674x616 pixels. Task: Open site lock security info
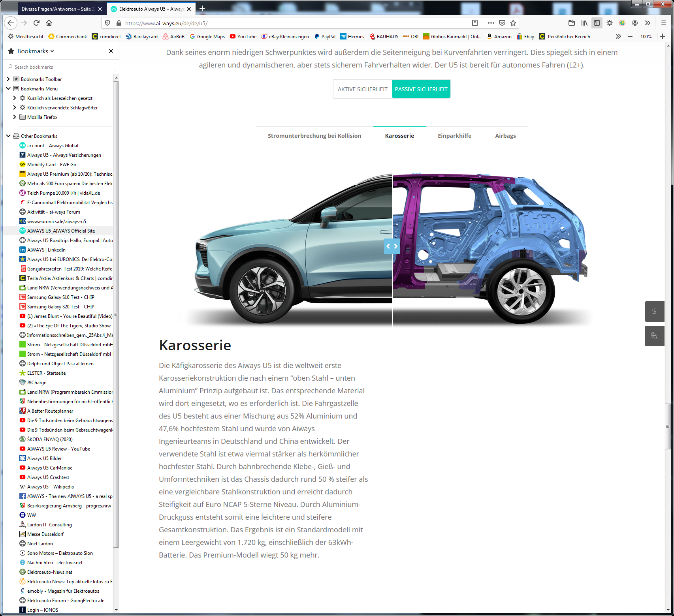[x=119, y=23]
